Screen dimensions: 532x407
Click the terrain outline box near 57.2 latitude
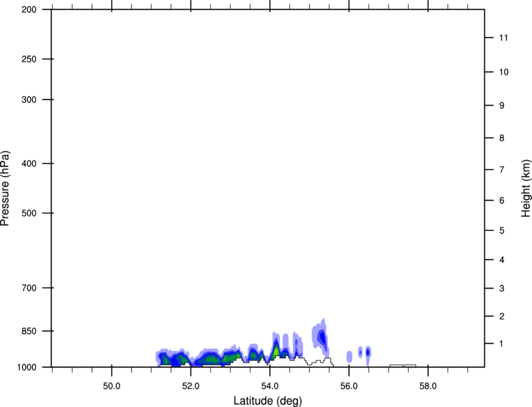(x=396, y=366)
